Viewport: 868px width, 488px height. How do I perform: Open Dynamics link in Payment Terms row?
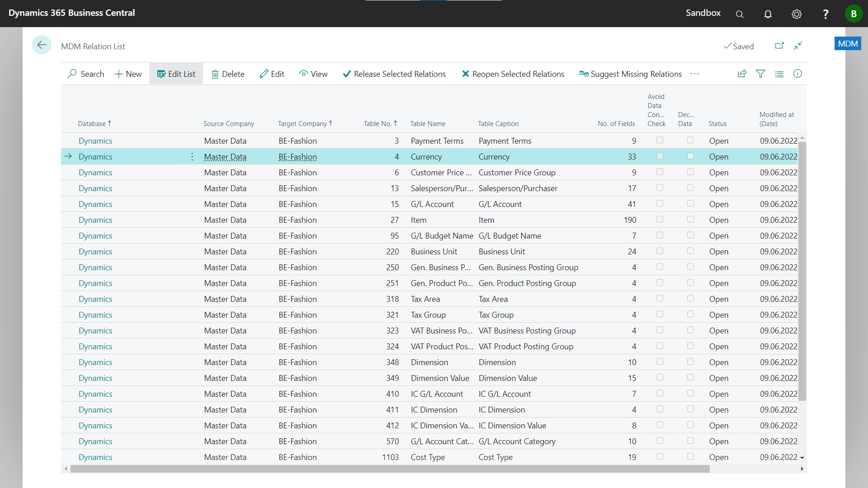click(95, 141)
